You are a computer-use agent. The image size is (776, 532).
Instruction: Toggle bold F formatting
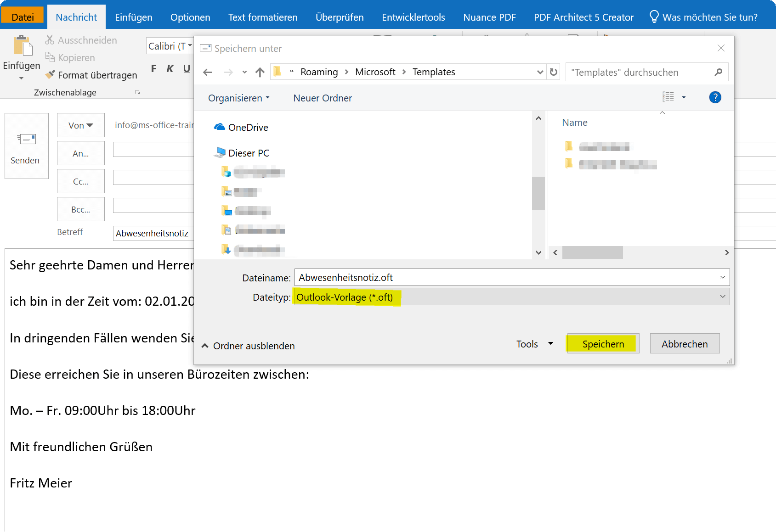[153, 69]
